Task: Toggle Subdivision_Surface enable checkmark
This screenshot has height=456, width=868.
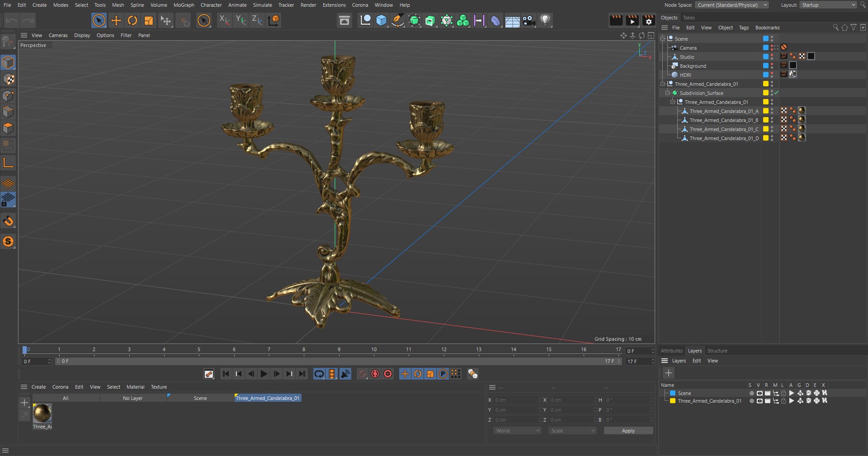Action: click(776, 93)
